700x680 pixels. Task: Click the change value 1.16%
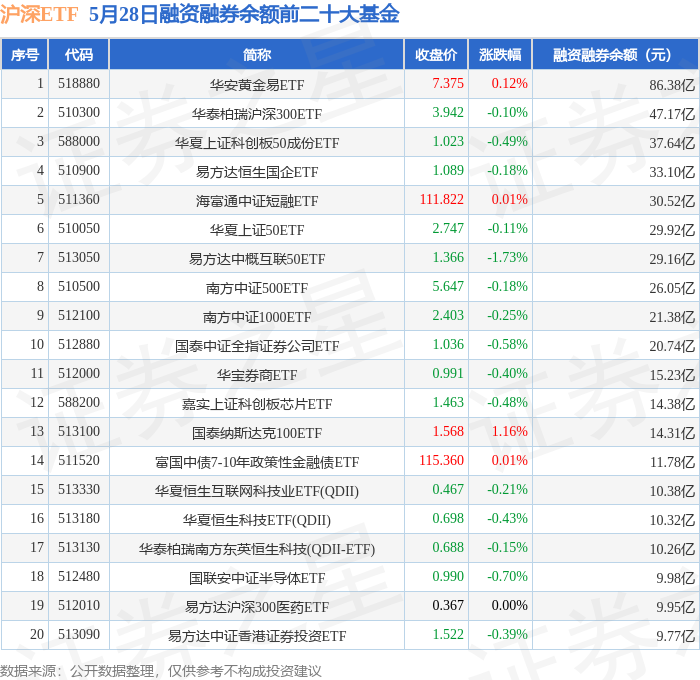click(509, 432)
